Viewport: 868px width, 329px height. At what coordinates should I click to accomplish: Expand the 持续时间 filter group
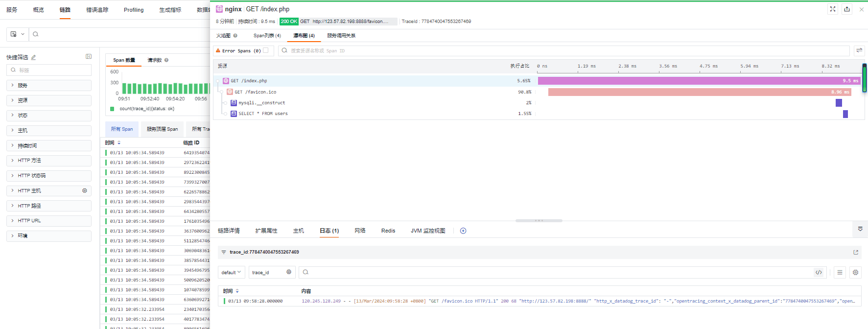point(49,146)
